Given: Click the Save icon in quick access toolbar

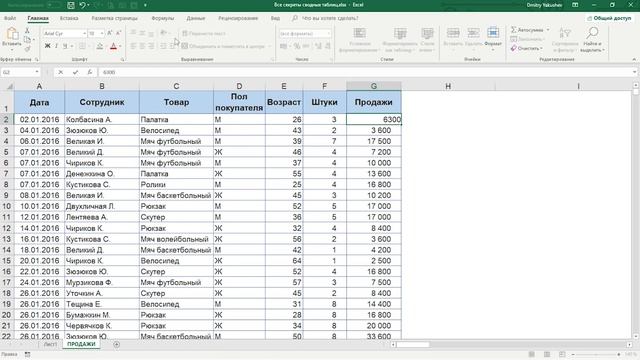Looking at the screenshot, I should point(70,5).
